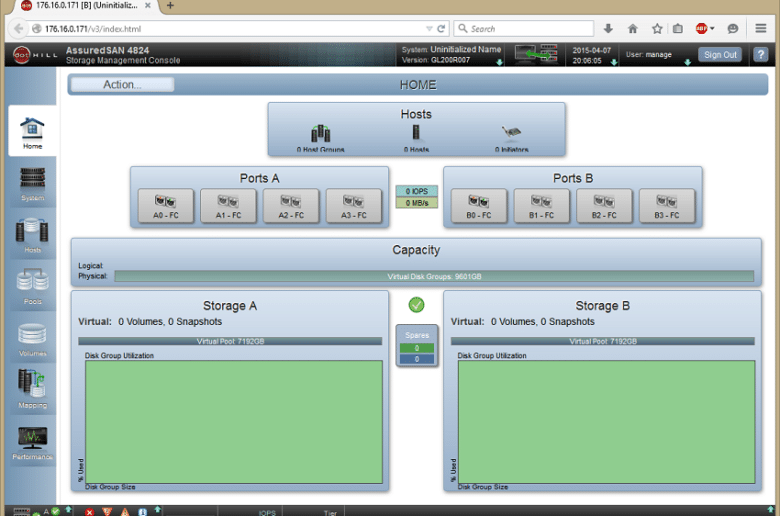
Task: Click the Sign Out button
Action: click(x=720, y=55)
